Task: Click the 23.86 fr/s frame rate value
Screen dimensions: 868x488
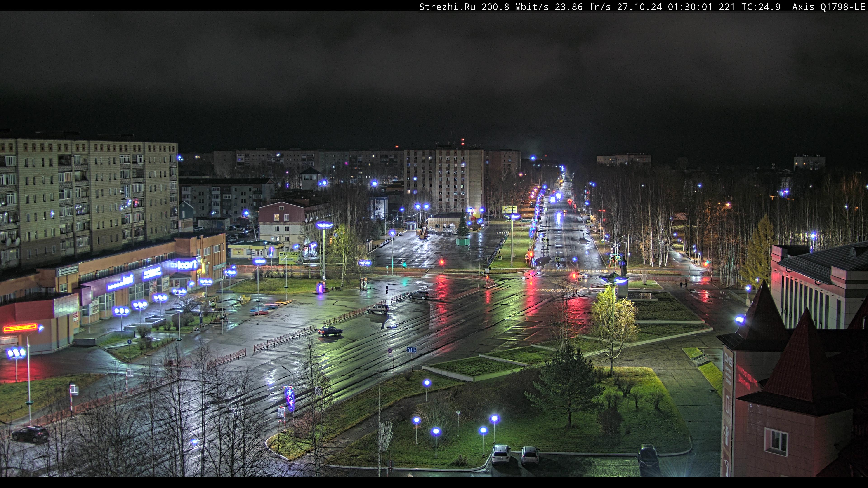Action: click(x=583, y=7)
